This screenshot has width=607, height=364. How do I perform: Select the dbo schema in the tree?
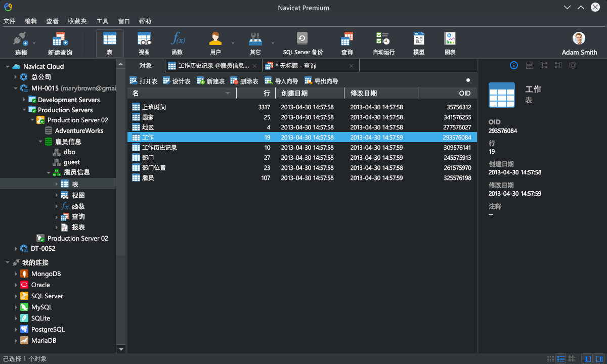(x=69, y=152)
